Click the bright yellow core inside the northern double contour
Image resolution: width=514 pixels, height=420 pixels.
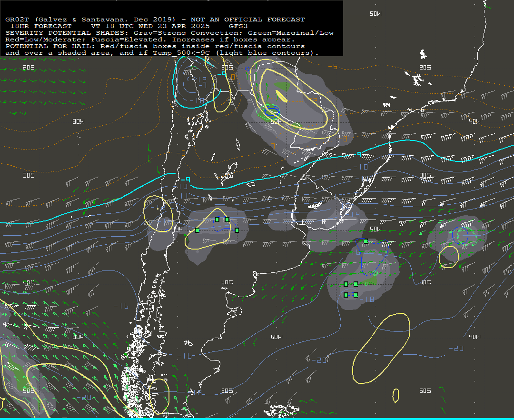click(282, 96)
